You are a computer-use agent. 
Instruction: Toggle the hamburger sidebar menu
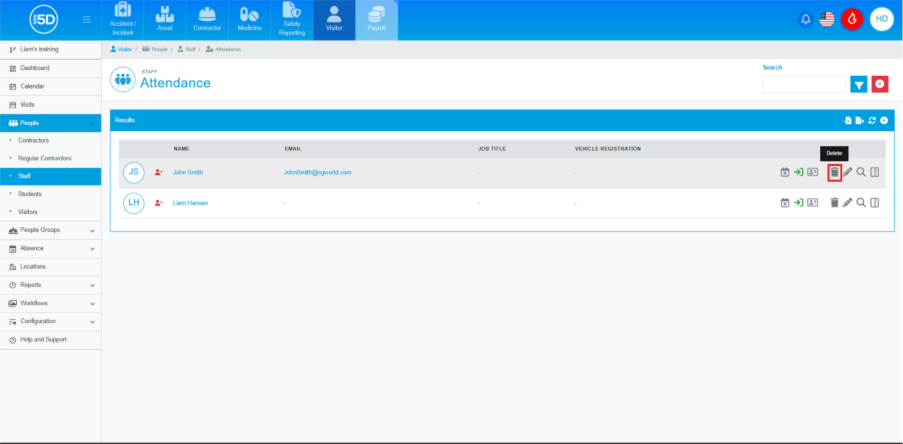pos(87,19)
